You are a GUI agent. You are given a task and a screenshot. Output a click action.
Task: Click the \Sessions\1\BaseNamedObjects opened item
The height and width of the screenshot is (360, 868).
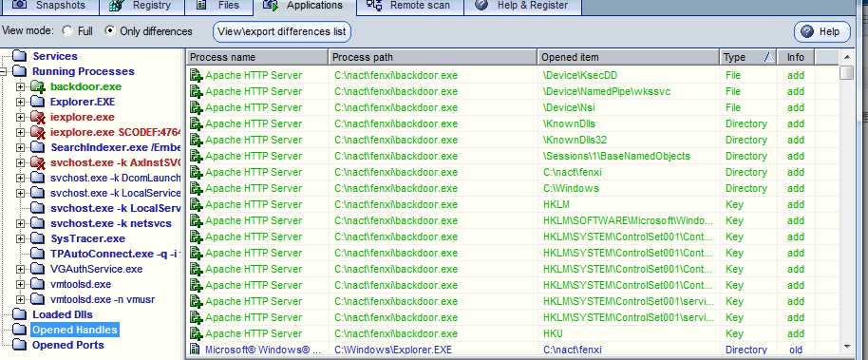point(616,156)
